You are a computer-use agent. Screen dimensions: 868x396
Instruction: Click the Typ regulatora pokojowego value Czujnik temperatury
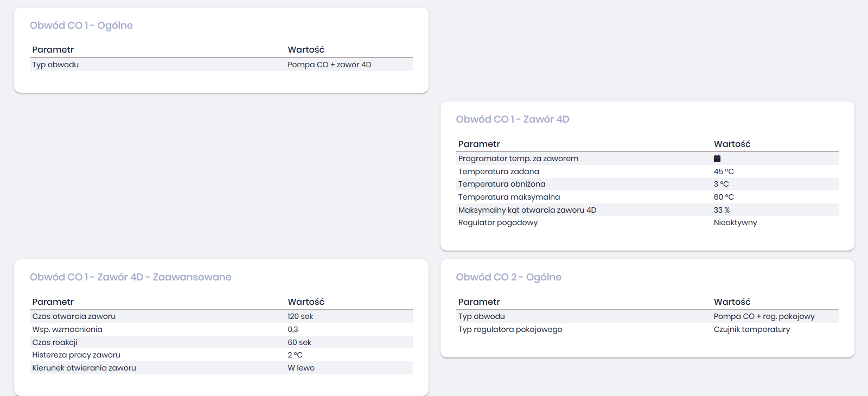[751, 329]
